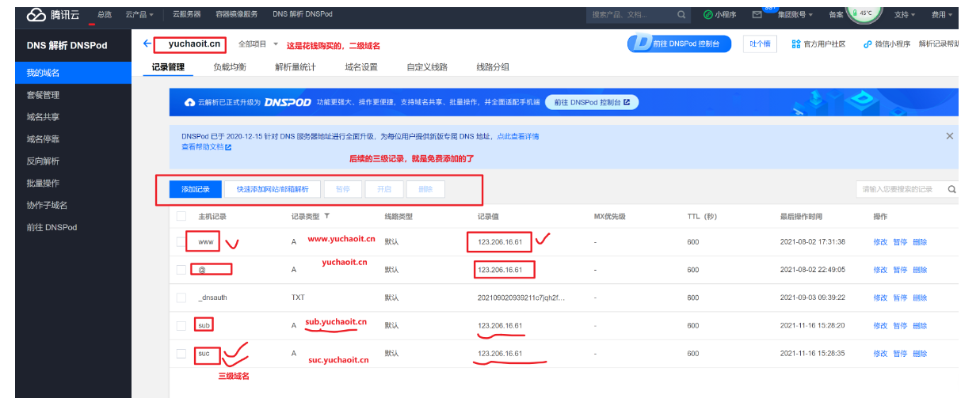Select 我的域名 in the sidebar
The image size is (980, 398).
coord(74,73)
